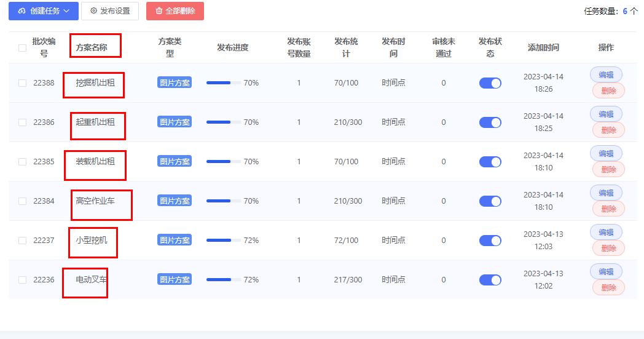Click the 72% progress bar of 电动叉车
This screenshot has height=339, width=644.
coord(224,280)
